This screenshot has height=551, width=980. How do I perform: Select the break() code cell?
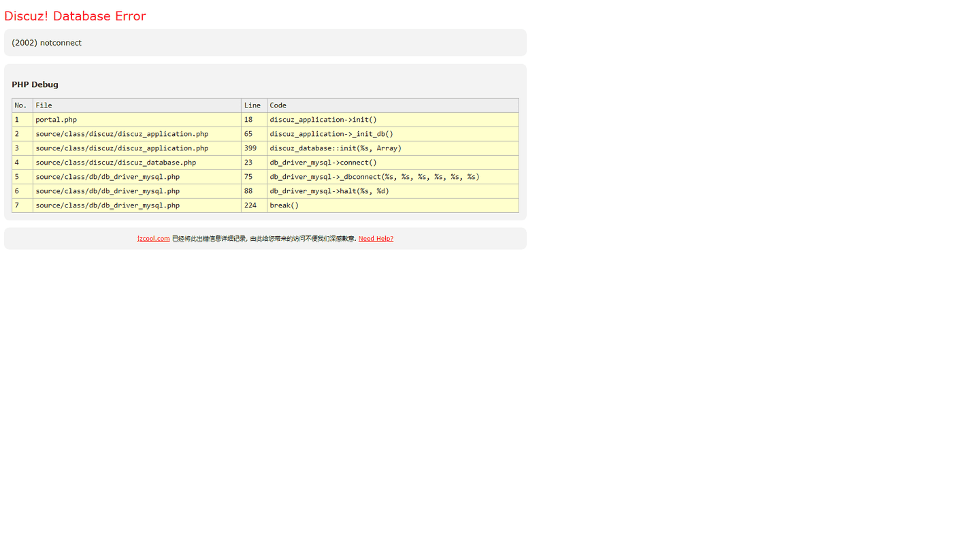pos(393,205)
